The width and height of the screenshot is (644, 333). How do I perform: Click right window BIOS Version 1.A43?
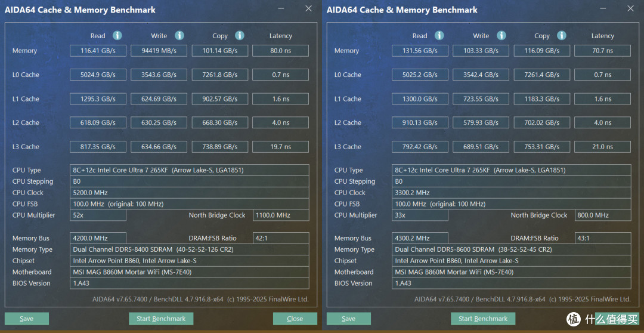(512, 283)
